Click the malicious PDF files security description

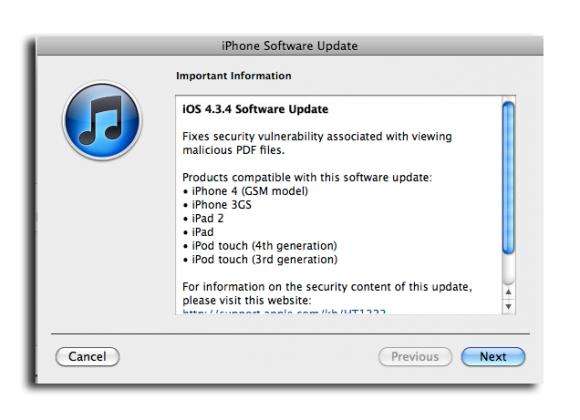[x=317, y=143]
